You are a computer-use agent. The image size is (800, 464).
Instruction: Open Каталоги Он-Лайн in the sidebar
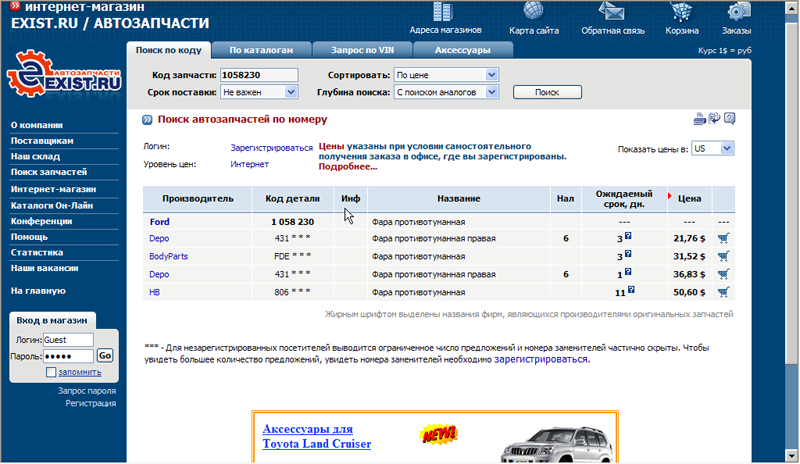coord(52,205)
